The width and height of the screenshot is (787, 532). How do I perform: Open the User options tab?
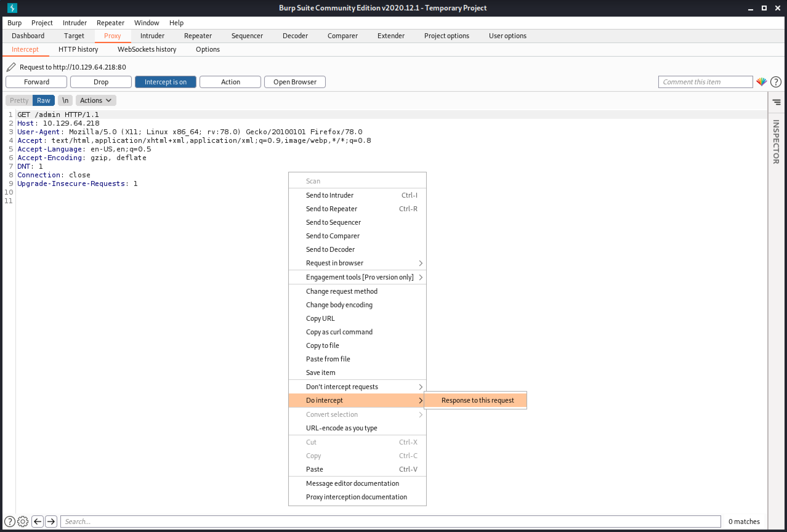pyautogui.click(x=507, y=36)
